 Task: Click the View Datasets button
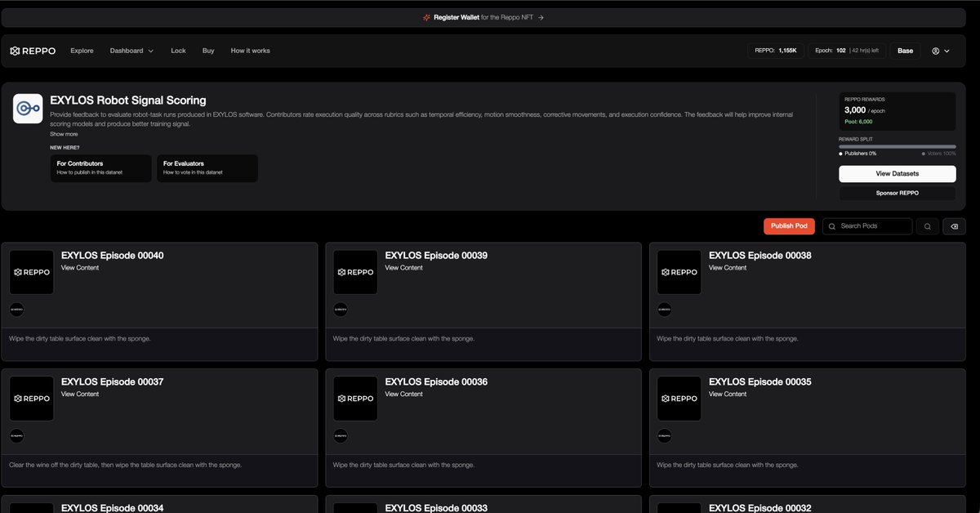coord(897,174)
